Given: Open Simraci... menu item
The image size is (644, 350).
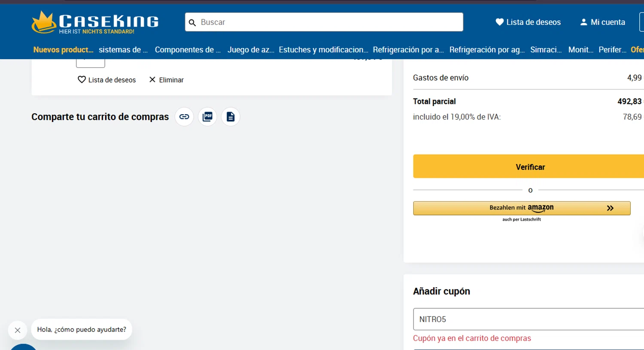Looking at the screenshot, I should coord(546,50).
